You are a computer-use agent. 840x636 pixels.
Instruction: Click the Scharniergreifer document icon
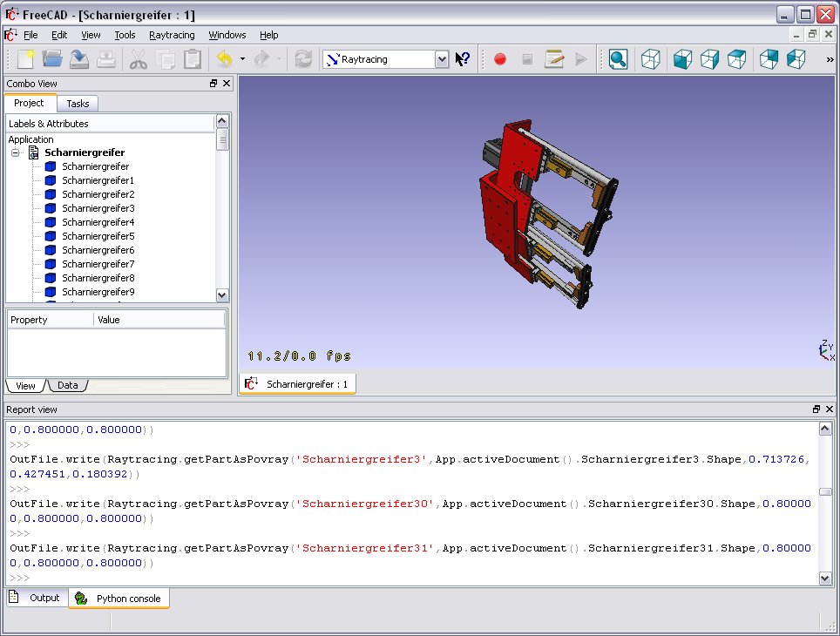[x=33, y=152]
